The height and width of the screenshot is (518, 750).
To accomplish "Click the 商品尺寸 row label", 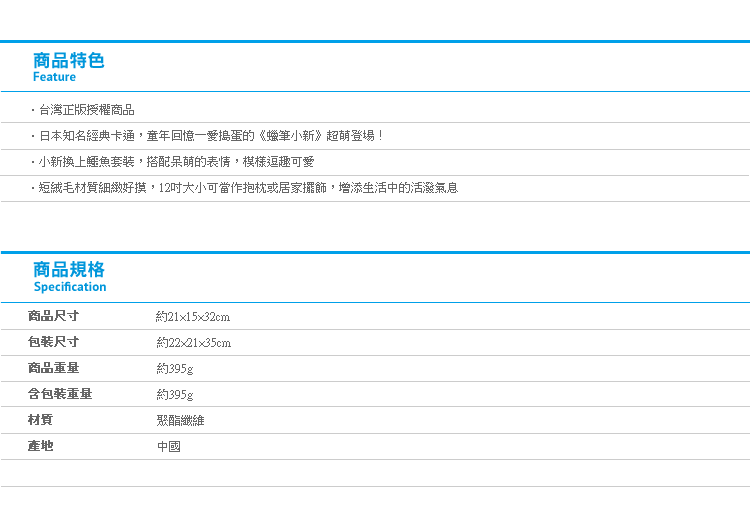I will pos(53,316).
